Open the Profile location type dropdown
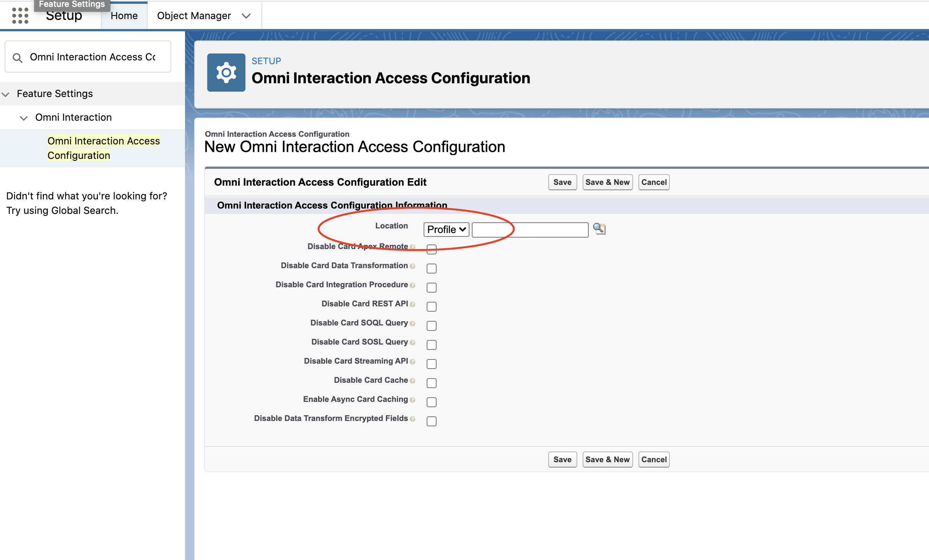Viewport: 929px width, 560px height. (x=446, y=229)
